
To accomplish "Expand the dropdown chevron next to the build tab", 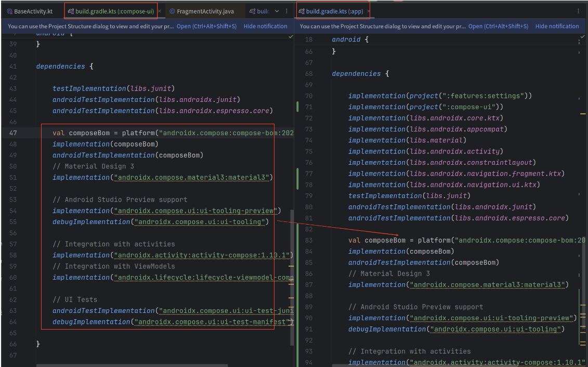I will click(277, 10).
